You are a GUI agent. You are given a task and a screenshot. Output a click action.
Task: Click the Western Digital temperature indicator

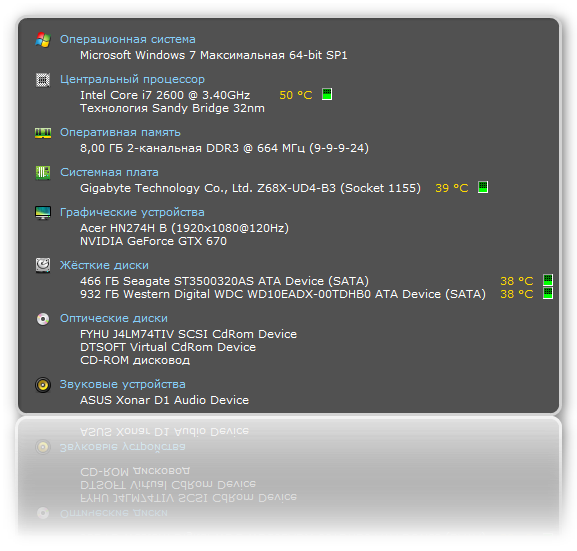pyautogui.click(x=548, y=293)
